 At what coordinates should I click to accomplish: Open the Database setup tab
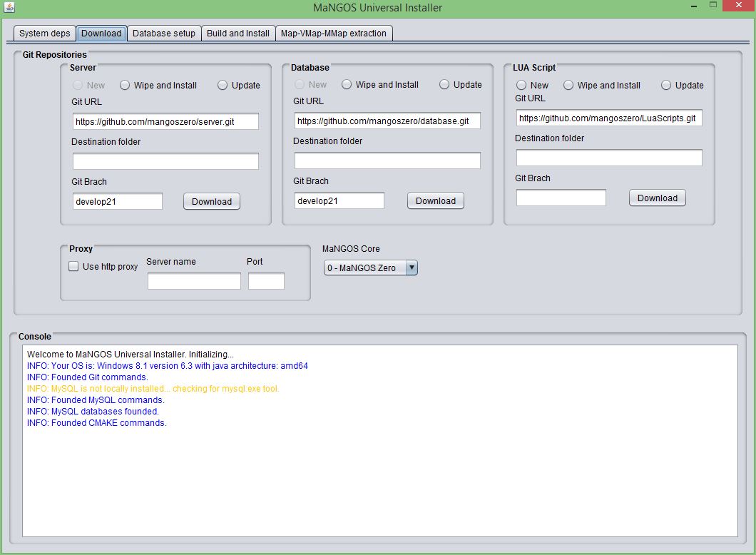(x=164, y=34)
